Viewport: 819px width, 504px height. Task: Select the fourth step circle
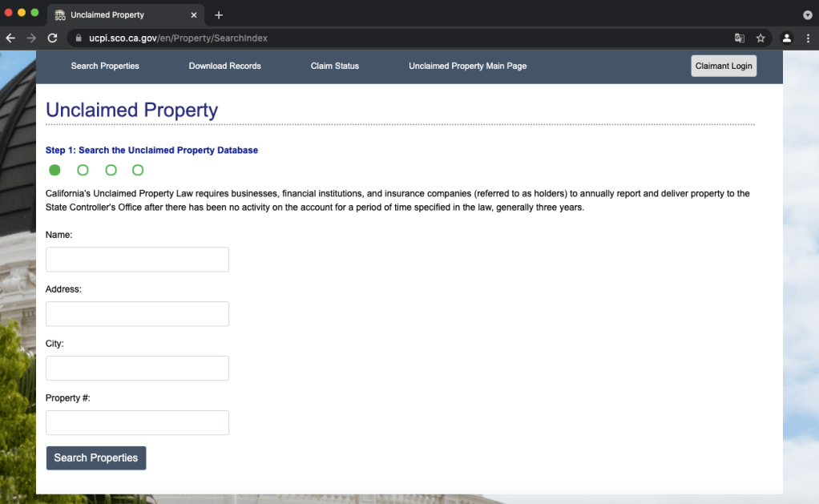tap(138, 170)
